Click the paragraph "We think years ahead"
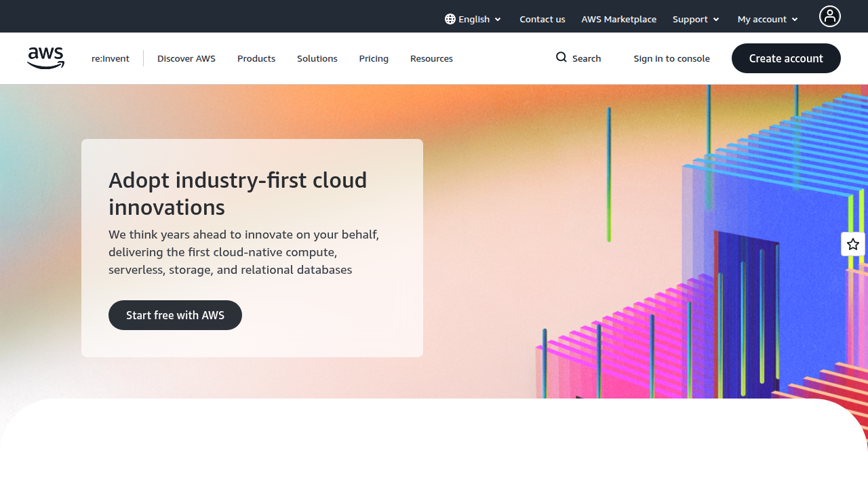The height and width of the screenshot is (488, 868). tap(244, 252)
